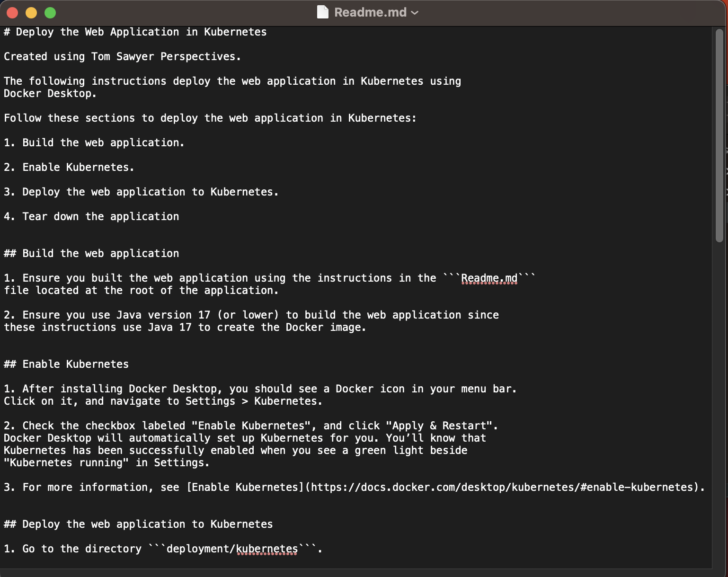Image resolution: width=728 pixels, height=577 pixels.
Task: Click the line '1. After installing Docker Desktop'
Action: 260,389
